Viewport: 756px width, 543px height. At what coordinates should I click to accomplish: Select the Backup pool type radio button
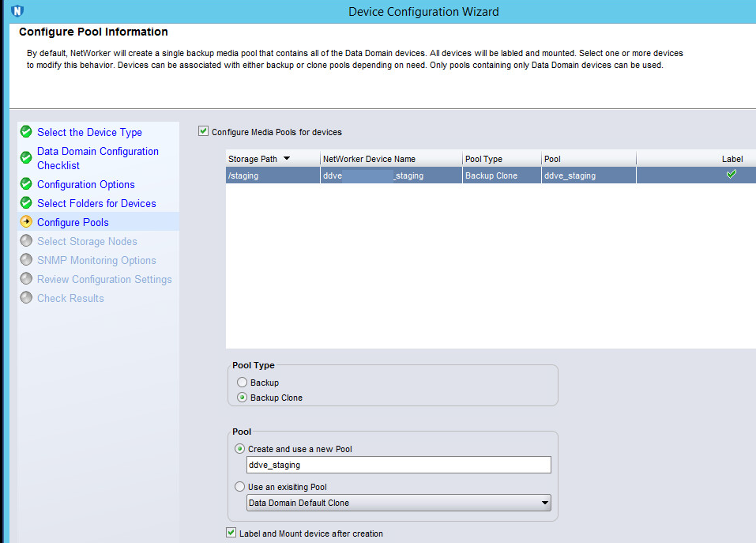point(242,383)
